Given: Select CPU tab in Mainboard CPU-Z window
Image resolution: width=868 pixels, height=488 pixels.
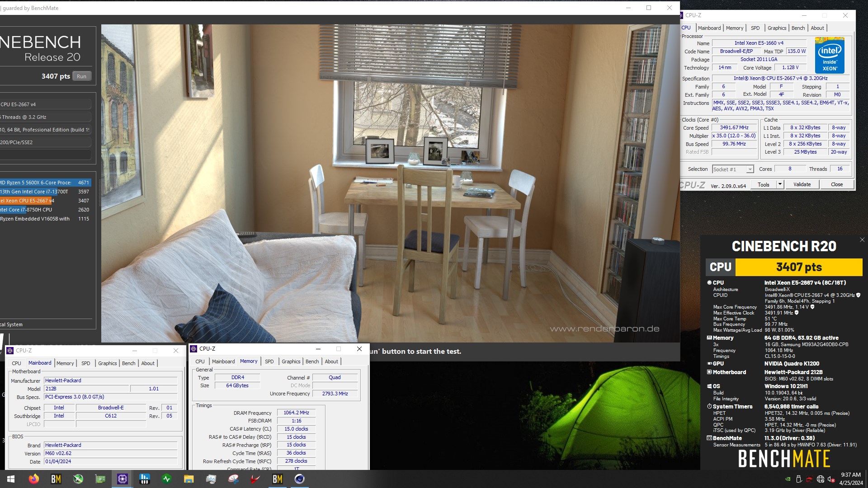Looking at the screenshot, I should coord(17,363).
